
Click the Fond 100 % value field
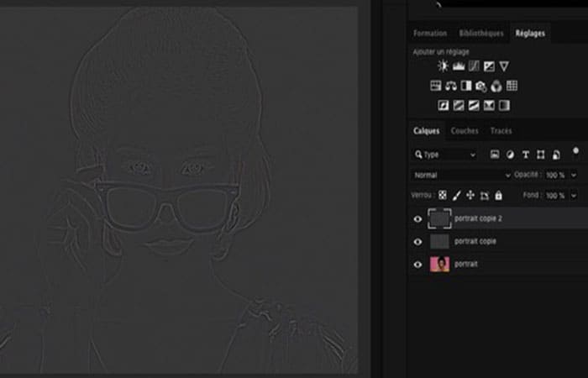pos(555,196)
